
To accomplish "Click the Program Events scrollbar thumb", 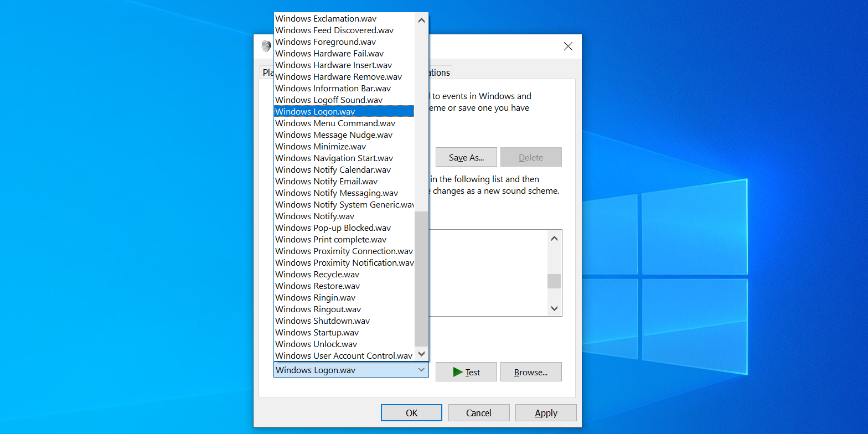I will click(554, 281).
